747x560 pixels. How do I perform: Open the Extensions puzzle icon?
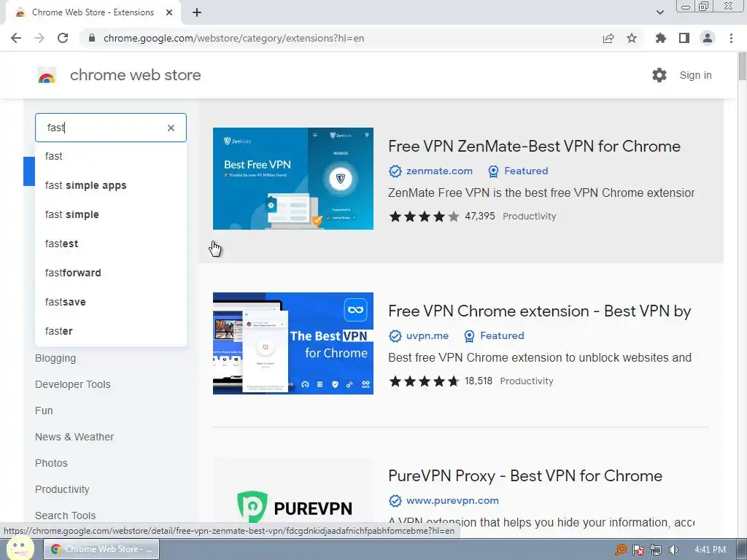661,38
